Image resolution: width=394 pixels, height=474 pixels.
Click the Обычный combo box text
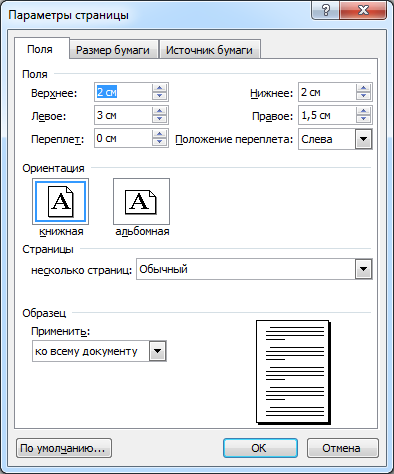163,269
